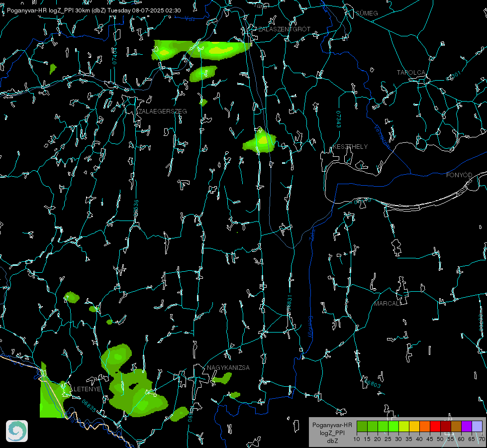Select the yellow-green 30-35 dBZ swatch
The height and width of the screenshot is (448, 487).
click(404, 426)
